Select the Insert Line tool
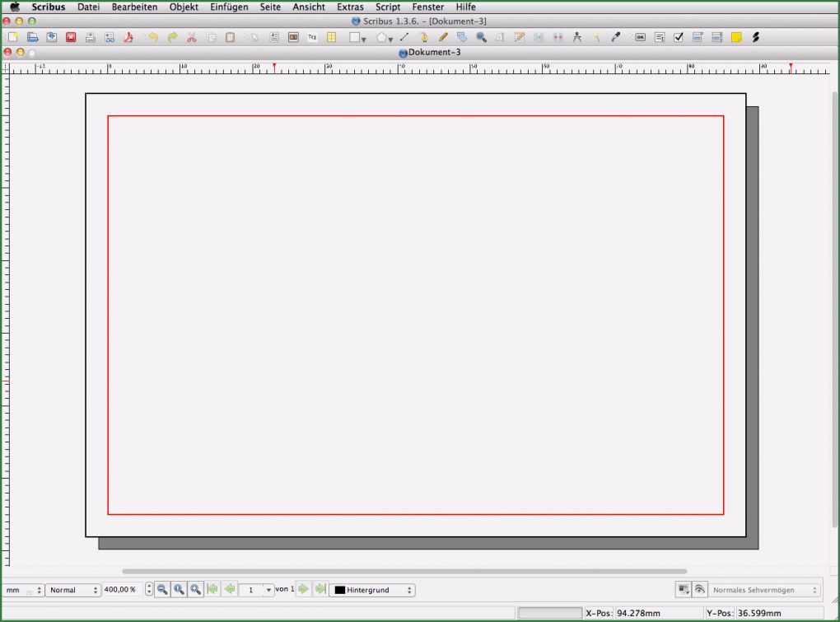The image size is (840, 622). [404, 37]
